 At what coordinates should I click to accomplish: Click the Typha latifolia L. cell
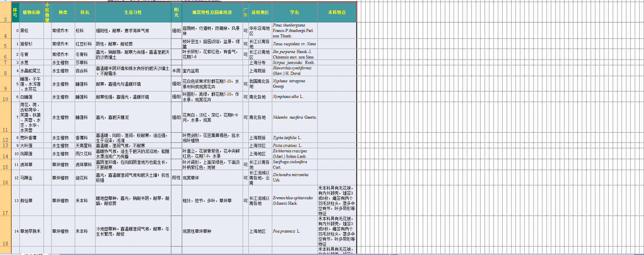tap(295, 138)
